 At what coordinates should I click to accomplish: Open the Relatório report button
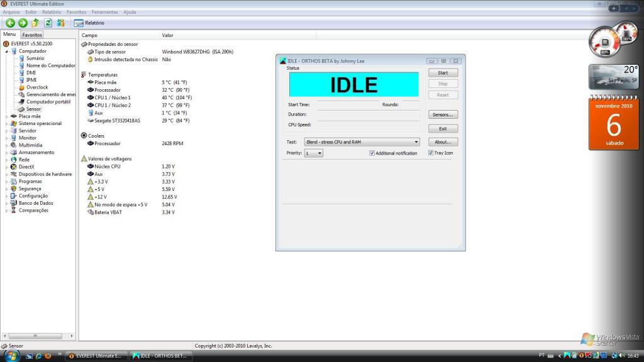(x=89, y=23)
